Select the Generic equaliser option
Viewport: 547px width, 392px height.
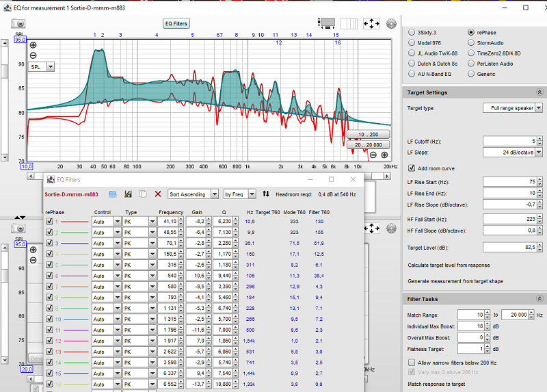point(471,74)
